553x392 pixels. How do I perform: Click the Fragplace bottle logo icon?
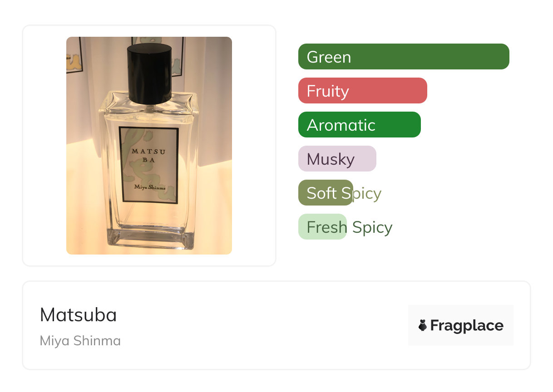[x=423, y=325]
